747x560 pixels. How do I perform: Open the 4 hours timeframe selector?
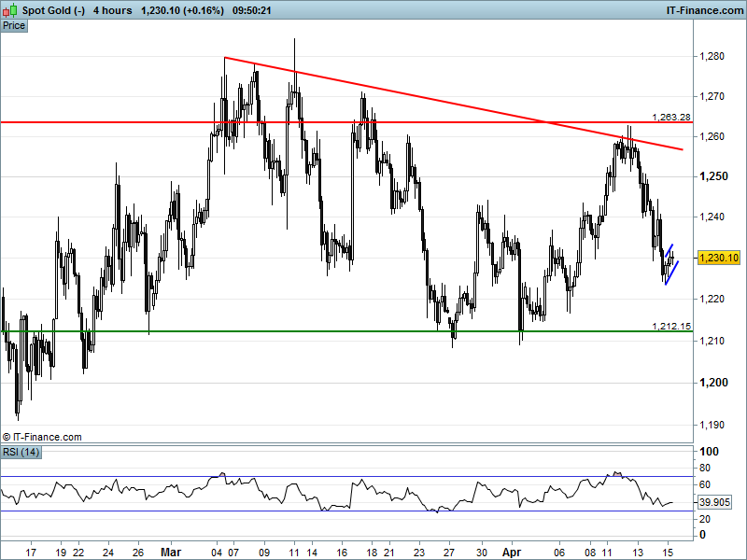click(112, 10)
